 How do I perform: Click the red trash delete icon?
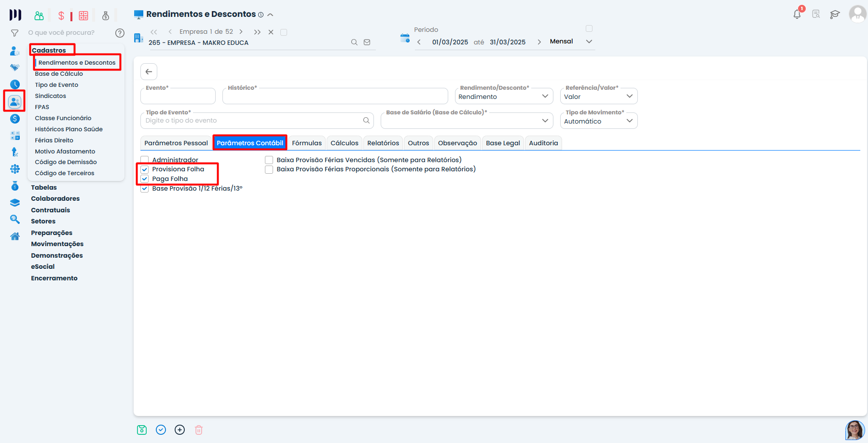click(199, 430)
